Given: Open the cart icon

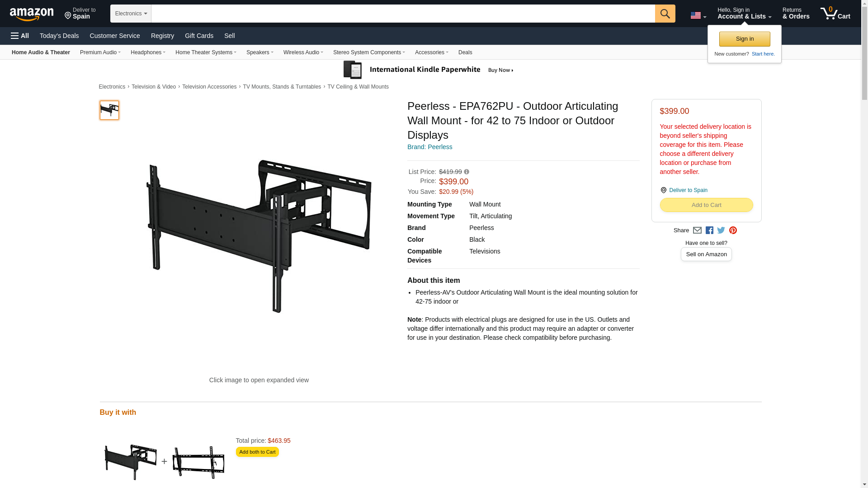Looking at the screenshot, I should pyautogui.click(x=835, y=14).
